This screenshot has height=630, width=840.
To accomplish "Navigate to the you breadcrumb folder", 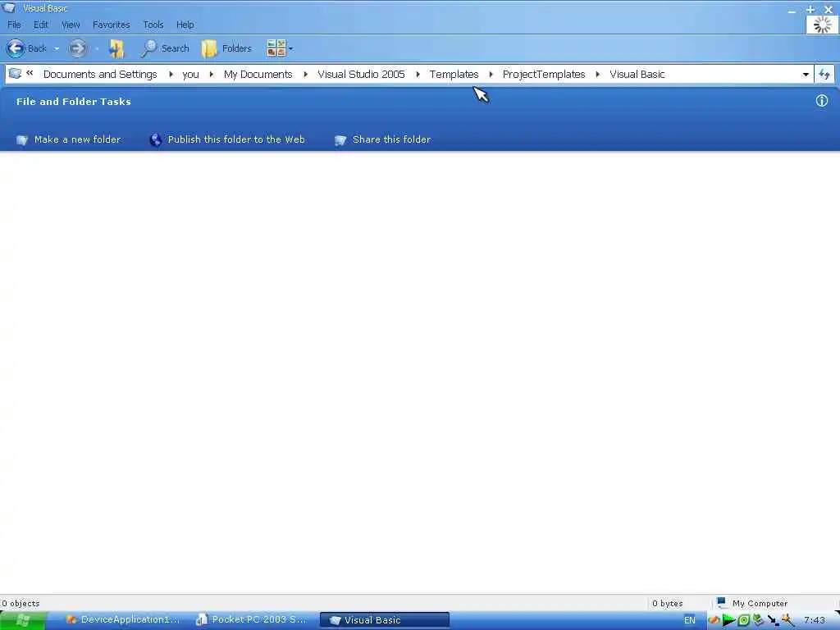I will [x=190, y=75].
